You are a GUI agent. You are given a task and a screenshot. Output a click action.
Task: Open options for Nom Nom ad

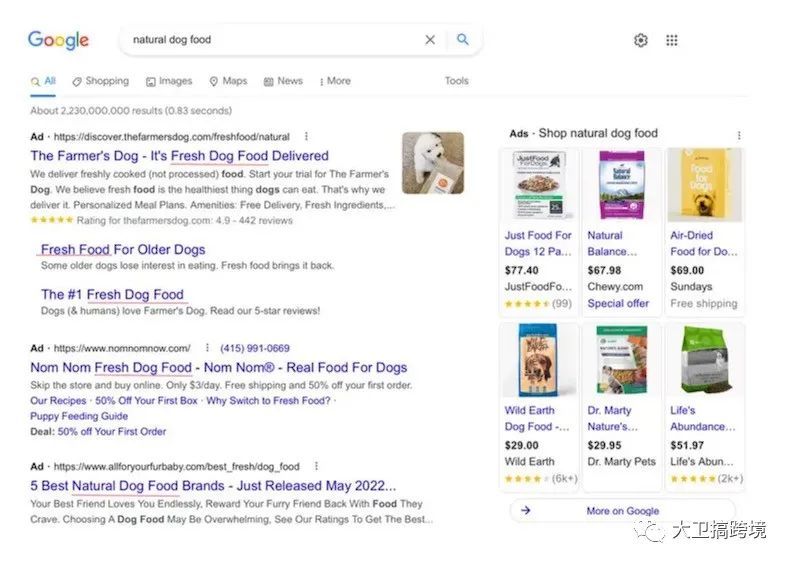click(x=207, y=348)
